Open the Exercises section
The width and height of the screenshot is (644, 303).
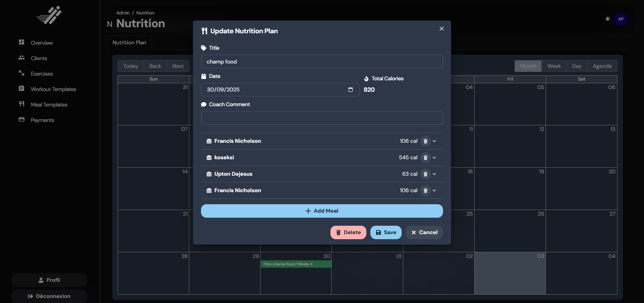[x=41, y=74]
